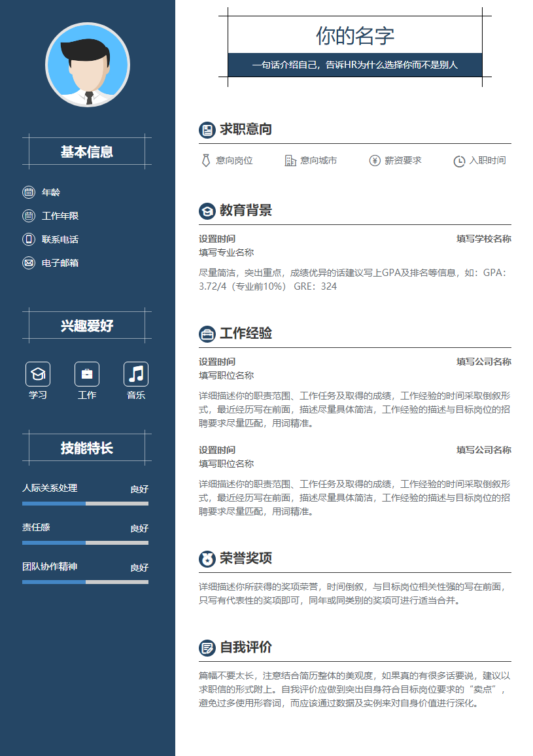This screenshot has height=756, width=533.
Task: Click the 良好 rating beside 团队协作精神
Action: pyautogui.click(x=139, y=568)
